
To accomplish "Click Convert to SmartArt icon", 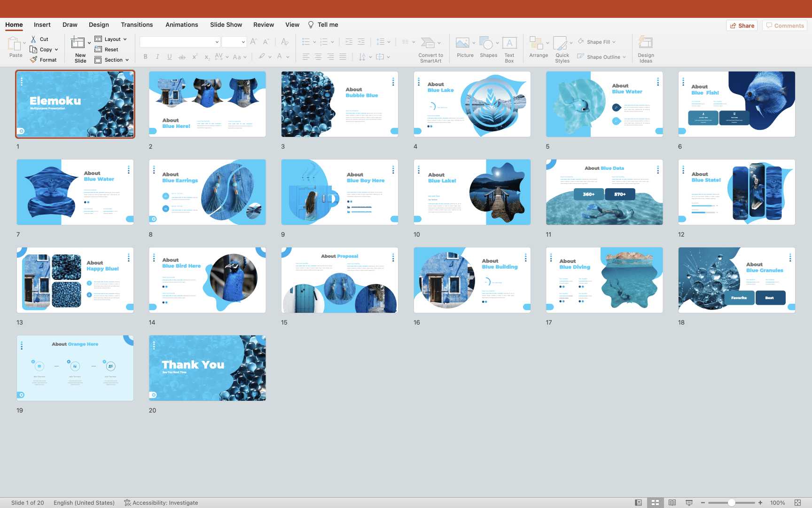I will [428, 43].
